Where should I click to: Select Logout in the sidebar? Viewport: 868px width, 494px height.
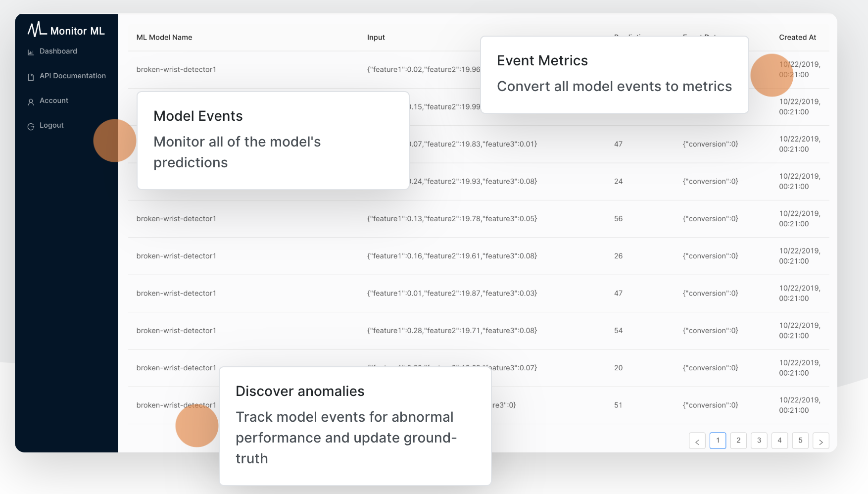[x=51, y=125]
